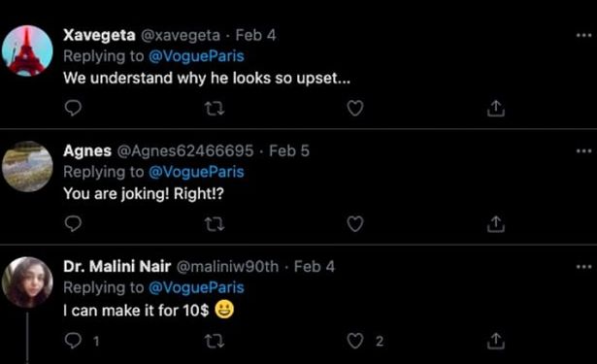View Agnes's profile avatar
This screenshot has width=597, height=364.
coord(27,166)
